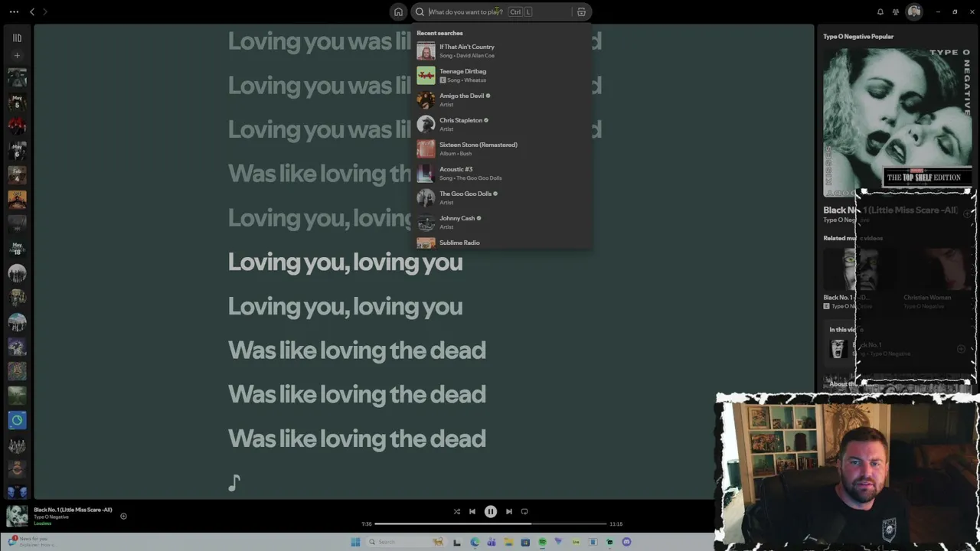980x551 pixels.
Task: Open 'Black No. 1 (Little Miss Scare -All)' title in player bar
Action: (73, 510)
